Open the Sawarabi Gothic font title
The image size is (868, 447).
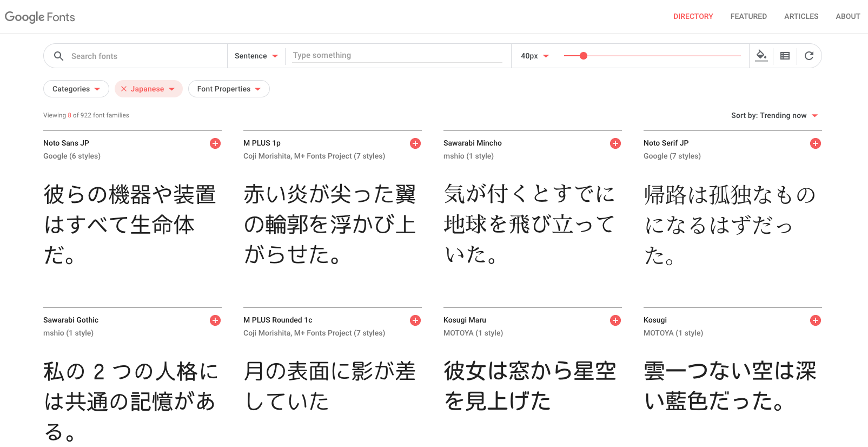coord(71,320)
